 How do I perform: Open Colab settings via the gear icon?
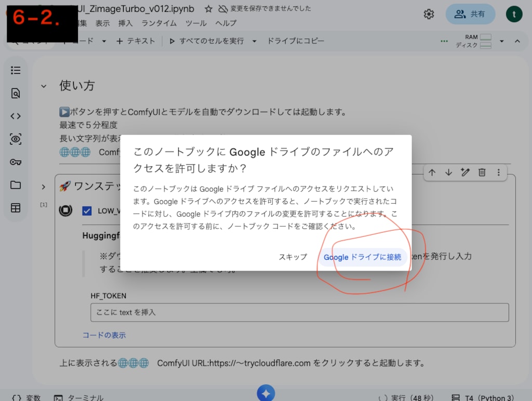tap(429, 14)
